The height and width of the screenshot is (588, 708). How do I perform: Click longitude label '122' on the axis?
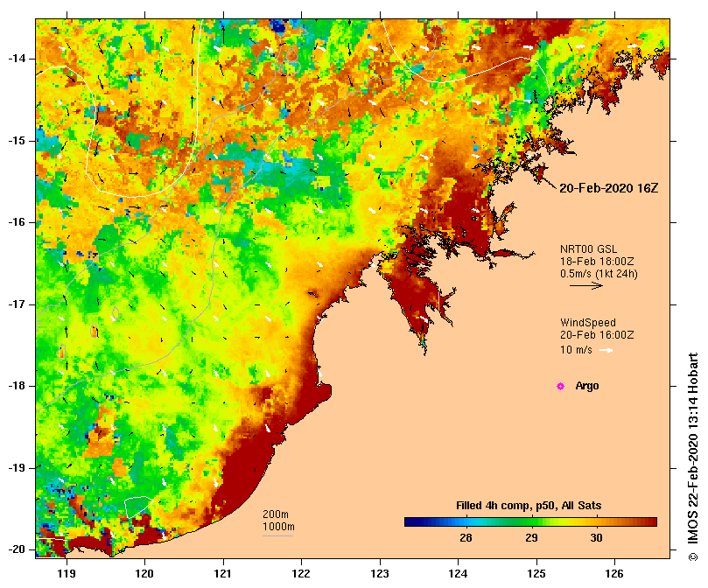coord(301,574)
